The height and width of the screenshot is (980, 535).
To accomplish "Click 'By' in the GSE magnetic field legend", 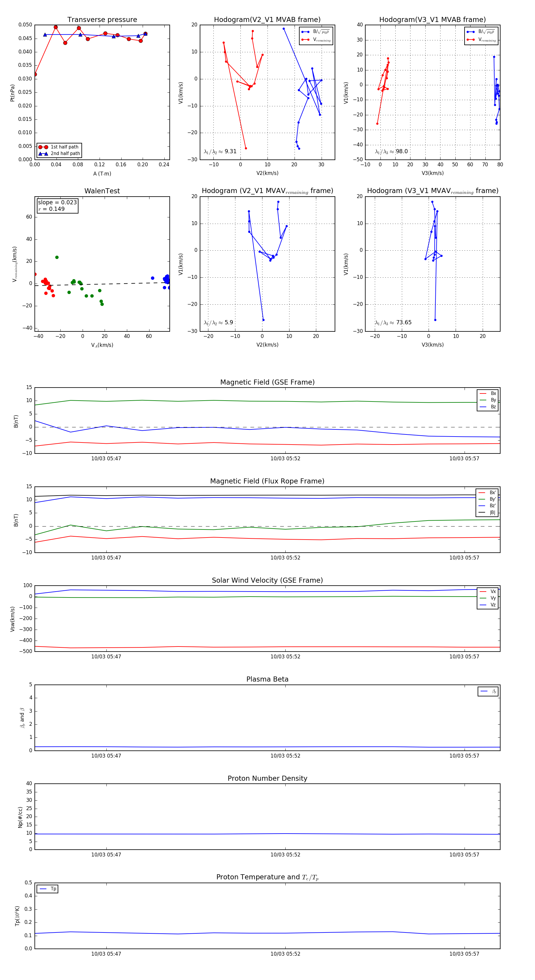I will [488, 400].
